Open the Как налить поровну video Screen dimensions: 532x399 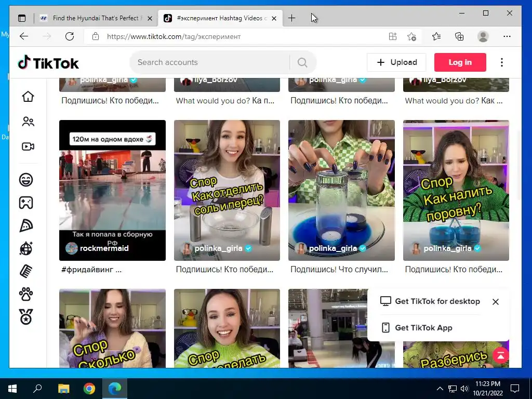point(456,190)
